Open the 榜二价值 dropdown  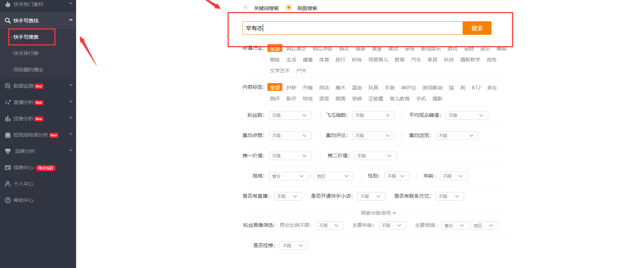tap(375, 156)
